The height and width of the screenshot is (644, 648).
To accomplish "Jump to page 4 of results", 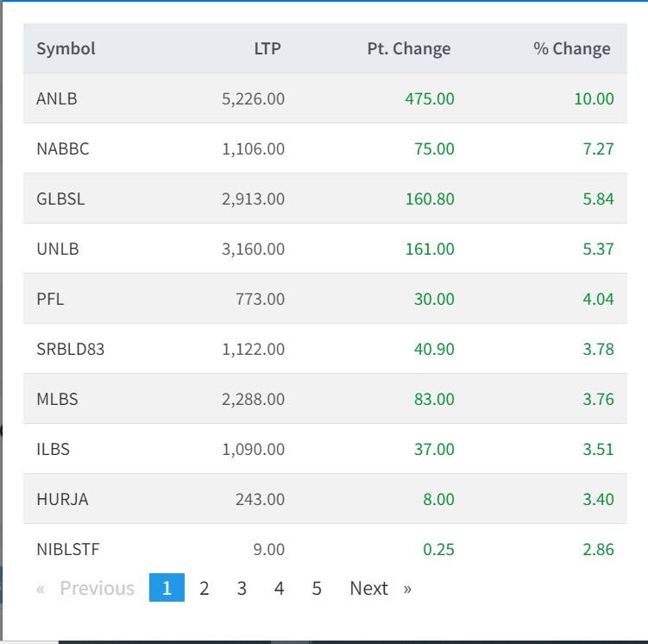I will pos(280,588).
